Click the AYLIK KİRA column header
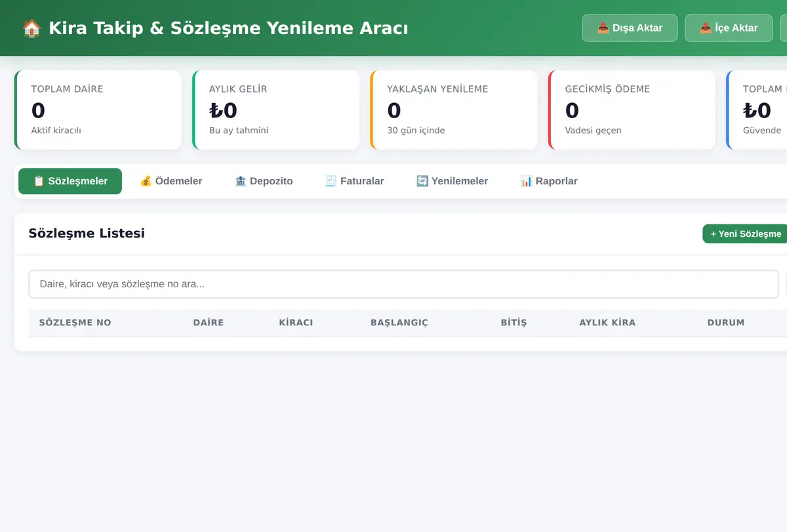This screenshot has width=787, height=532. (607, 323)
